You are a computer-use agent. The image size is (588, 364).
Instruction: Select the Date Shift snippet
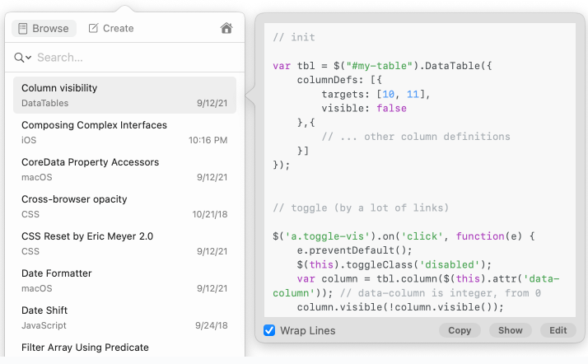click(x=124, y=317)
